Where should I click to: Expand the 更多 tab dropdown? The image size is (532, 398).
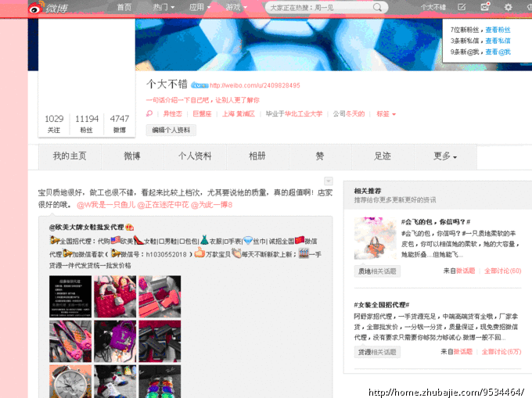click(445, 156)
